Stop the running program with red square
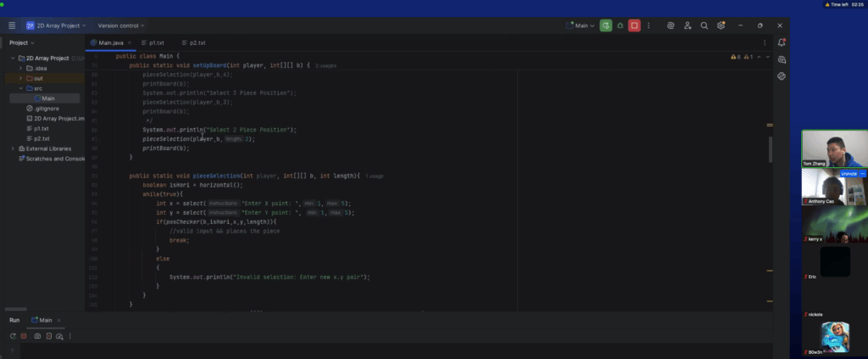Image resolution: width=868 pixels, height=359 pixels. click(x=634, y=25)
